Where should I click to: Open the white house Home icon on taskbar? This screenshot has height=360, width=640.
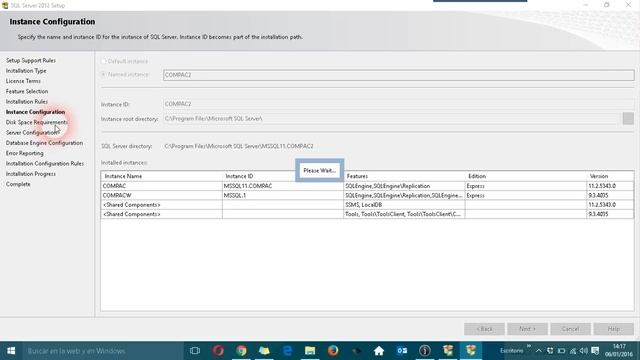pos(379,351)
